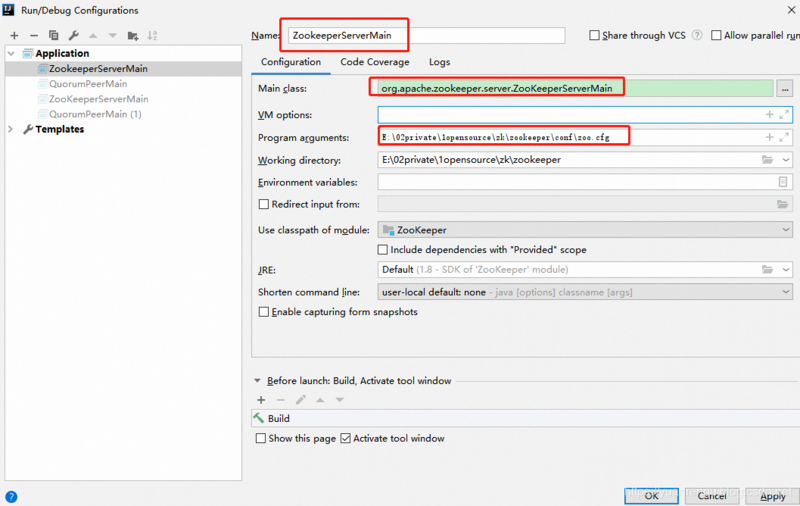Select ZookeeperServerMain configuration in tree
The height and width of the screenshot is (506, 800).
(123, 68)
